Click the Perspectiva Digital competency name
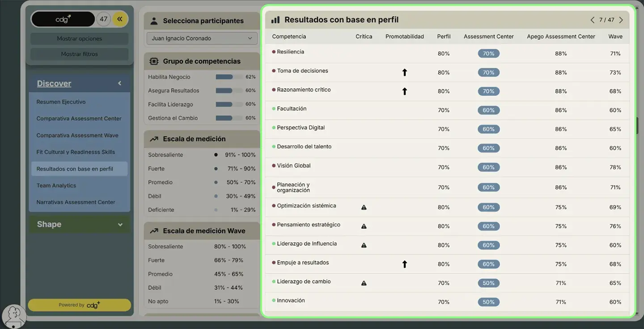Image resolution: width=644 pixels, height=329 pixels. click(x=301, y=127)
